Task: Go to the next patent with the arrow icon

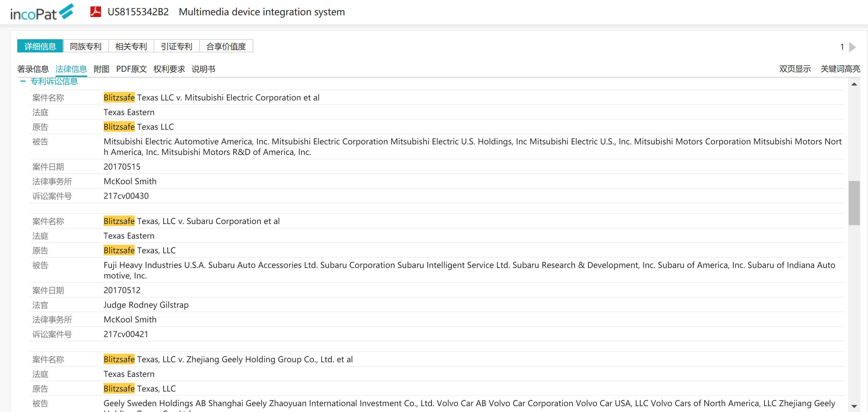Action: point(852,47)
